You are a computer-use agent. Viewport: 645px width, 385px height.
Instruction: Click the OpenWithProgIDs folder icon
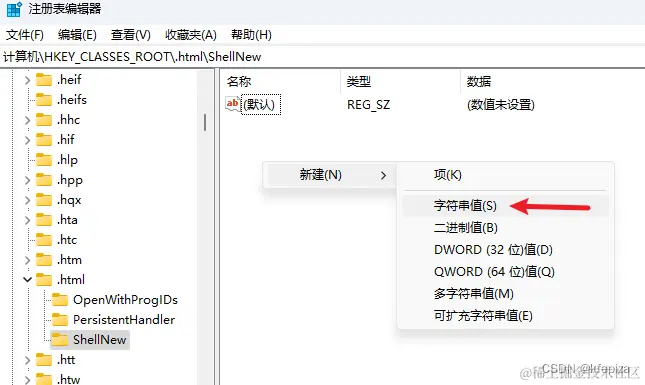click(60, 300)
